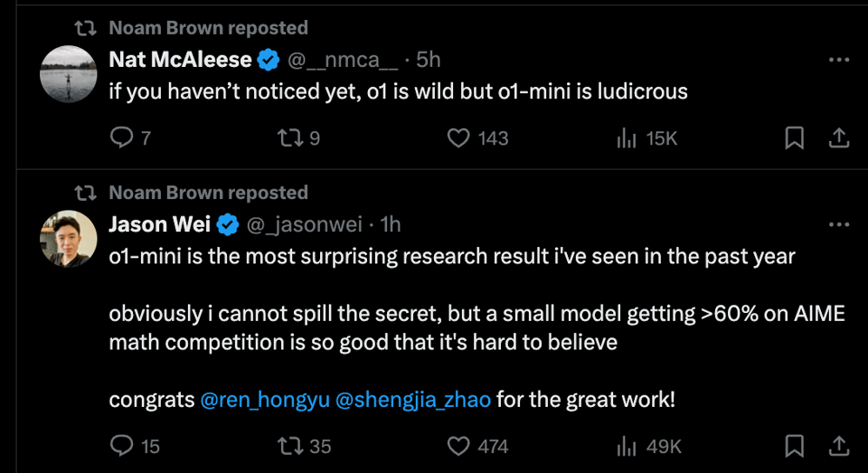Open more options on Jason Wei's tweet

point(838,223)
